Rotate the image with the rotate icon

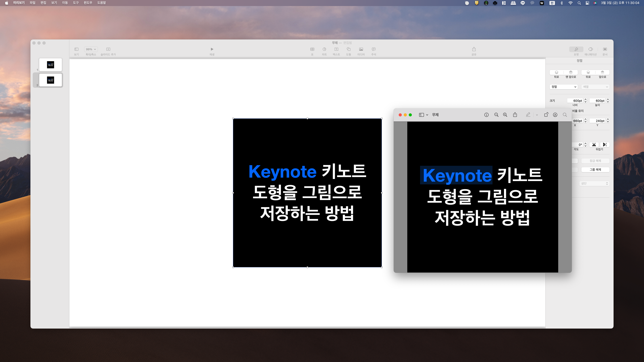click(x=546, y=115)
